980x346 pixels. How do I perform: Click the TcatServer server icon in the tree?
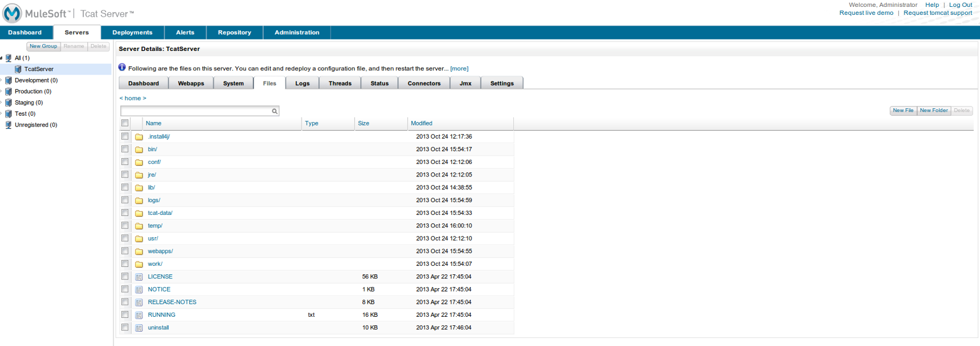tap(18, 69)
